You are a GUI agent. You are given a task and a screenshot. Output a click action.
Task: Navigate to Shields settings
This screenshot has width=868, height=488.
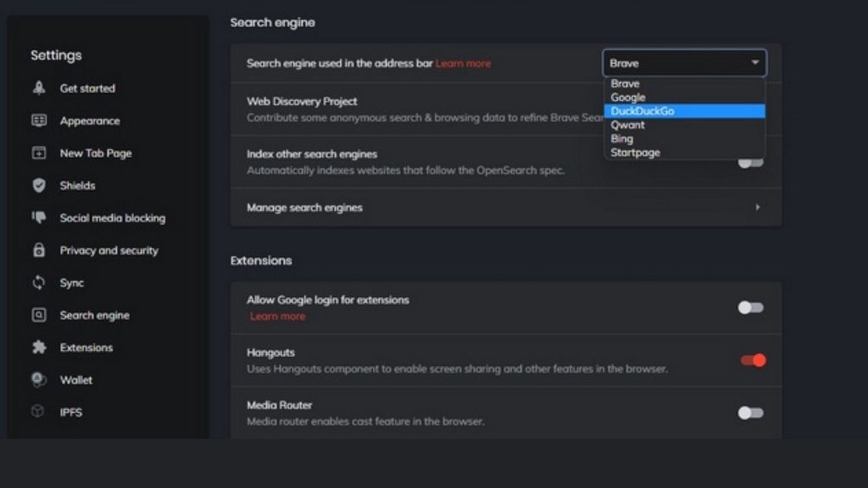tap(77, 186)
